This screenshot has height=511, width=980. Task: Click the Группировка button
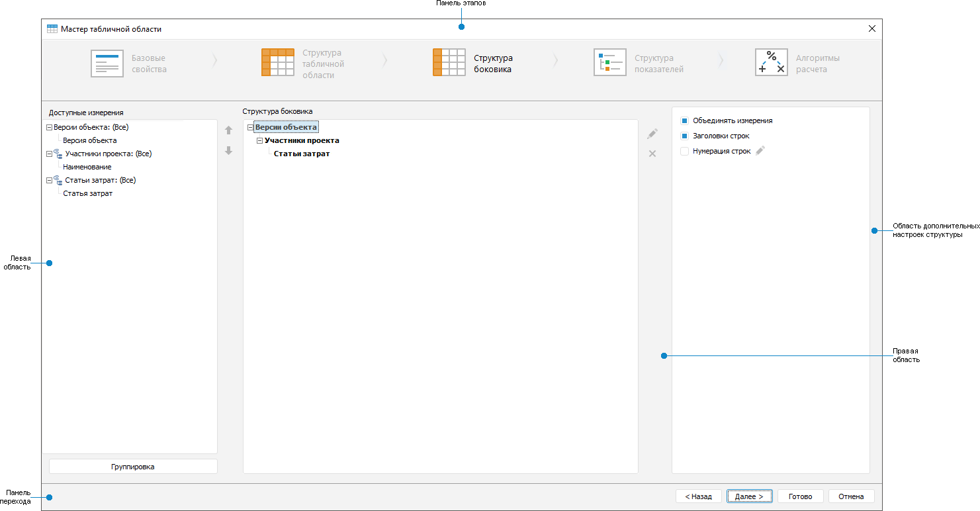tap(133, 467)
